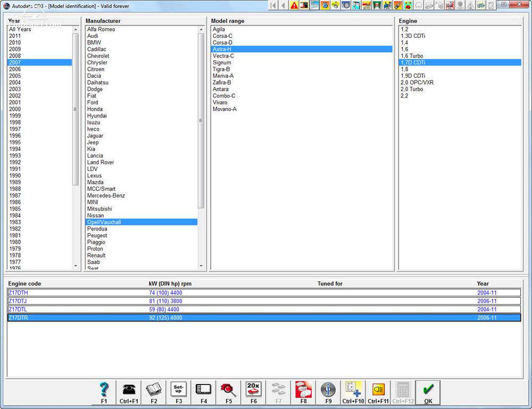Click the tyre wheel icon in top toolbar

coord(346,5)
